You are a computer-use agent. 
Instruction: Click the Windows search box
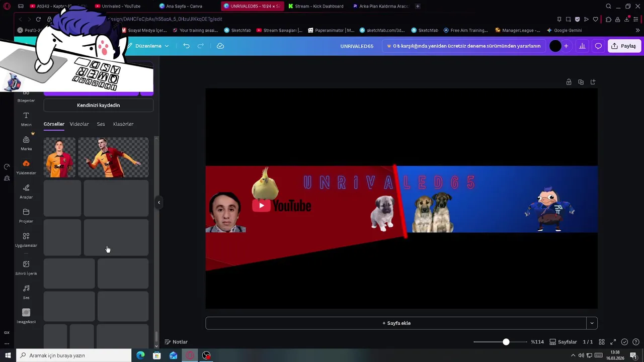point(73,355)
